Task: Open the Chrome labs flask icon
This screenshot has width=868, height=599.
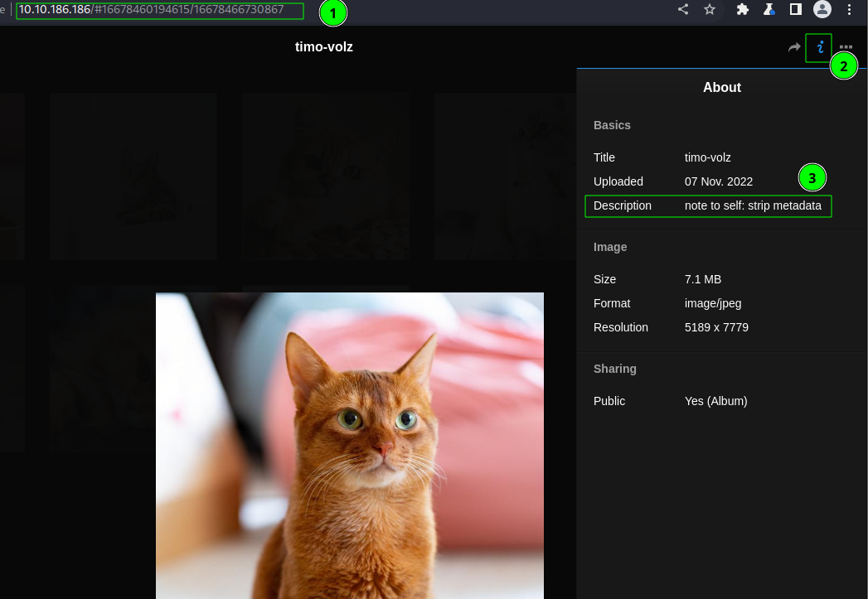Action: pyautogui.click(x=769, y=9)
